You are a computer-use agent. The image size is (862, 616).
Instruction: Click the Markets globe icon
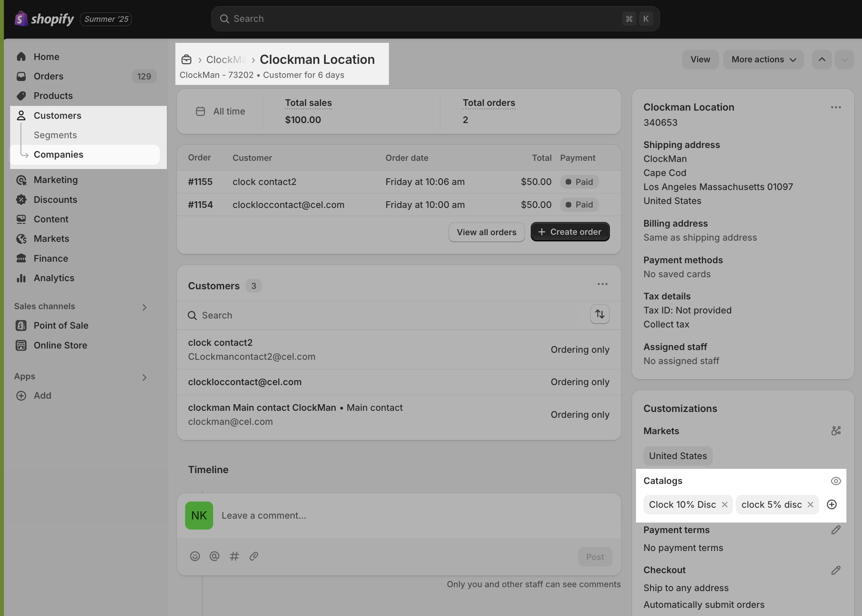click(21, 239)
